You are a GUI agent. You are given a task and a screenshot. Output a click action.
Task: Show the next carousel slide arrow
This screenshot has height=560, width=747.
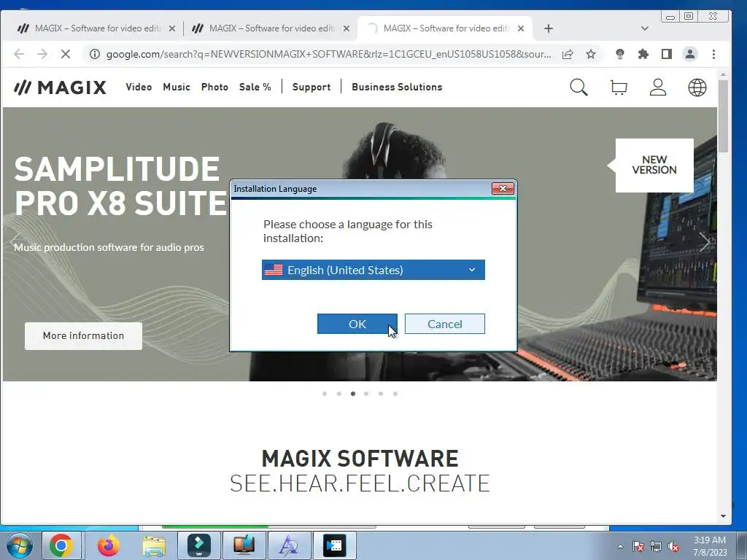click(705, 241)
